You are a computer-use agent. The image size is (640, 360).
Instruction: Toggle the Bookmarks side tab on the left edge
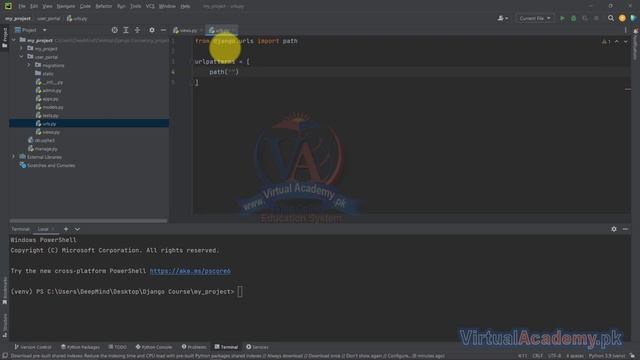[x=4, y=291]
